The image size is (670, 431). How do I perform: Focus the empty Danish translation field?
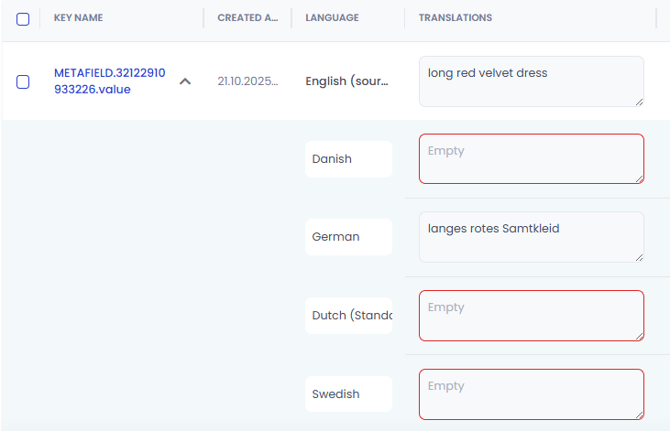pos(530,159)
